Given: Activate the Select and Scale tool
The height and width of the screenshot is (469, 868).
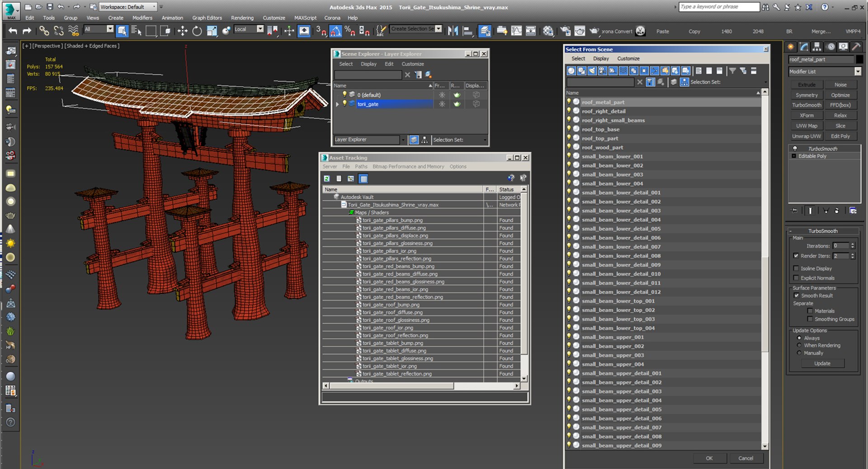Looking at the screenshot, I should 212,31.
